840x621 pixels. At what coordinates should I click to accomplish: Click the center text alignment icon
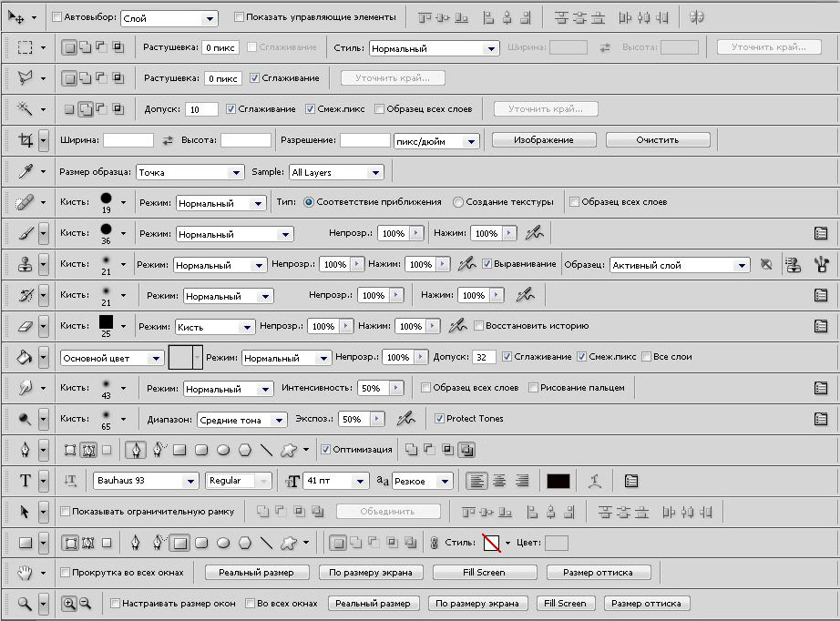point(499,480)
